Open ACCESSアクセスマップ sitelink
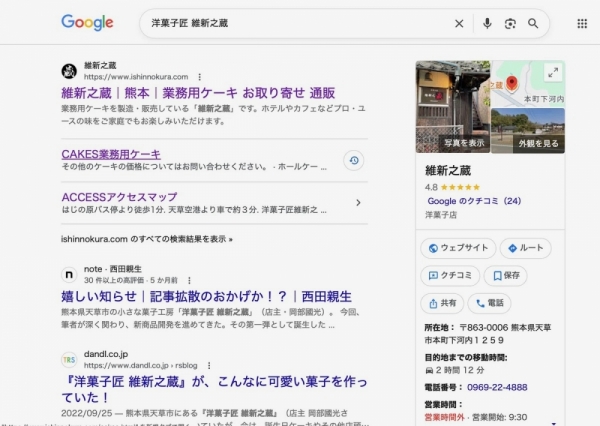The width and height of the screenshot is (600, 426). point(119,197)
